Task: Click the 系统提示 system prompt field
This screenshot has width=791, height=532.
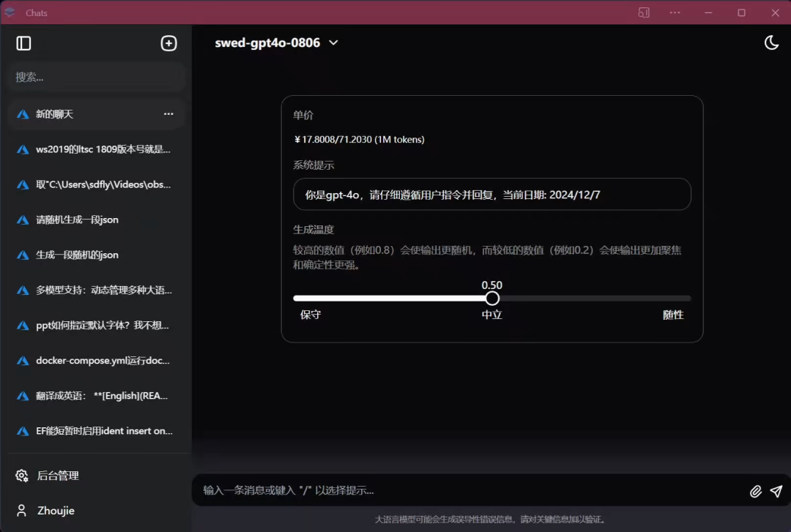Action: (491, 195)
